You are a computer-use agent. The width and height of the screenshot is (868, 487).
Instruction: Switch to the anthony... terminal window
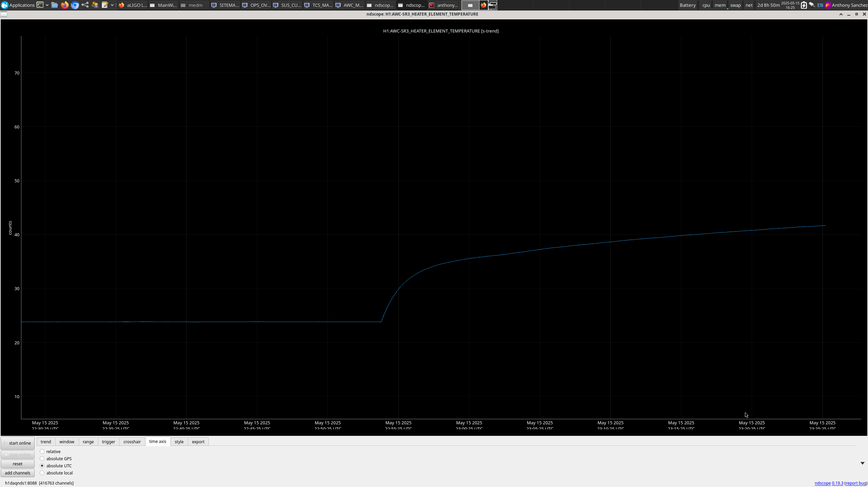point(443,5)
